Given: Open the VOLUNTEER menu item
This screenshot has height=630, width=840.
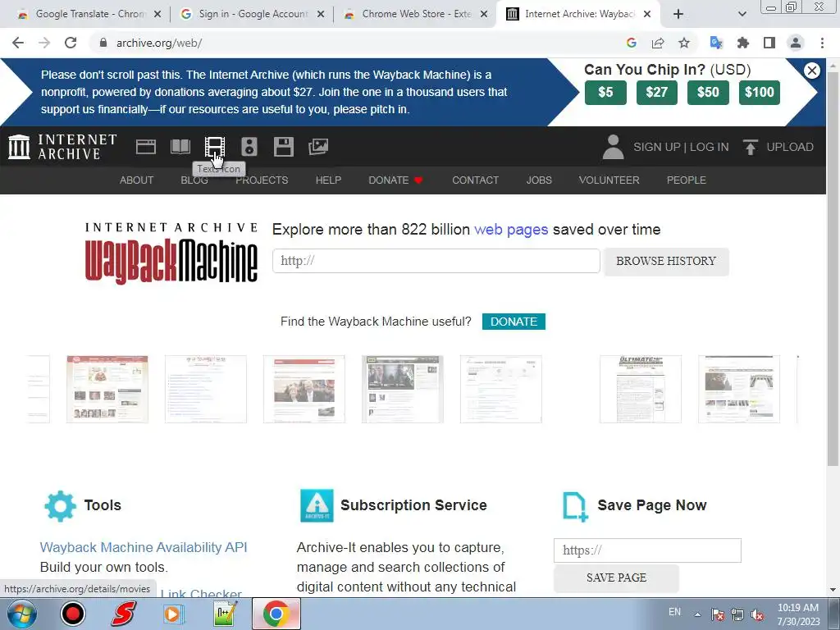Looking at the screenshot, I should tap(609, 180).
